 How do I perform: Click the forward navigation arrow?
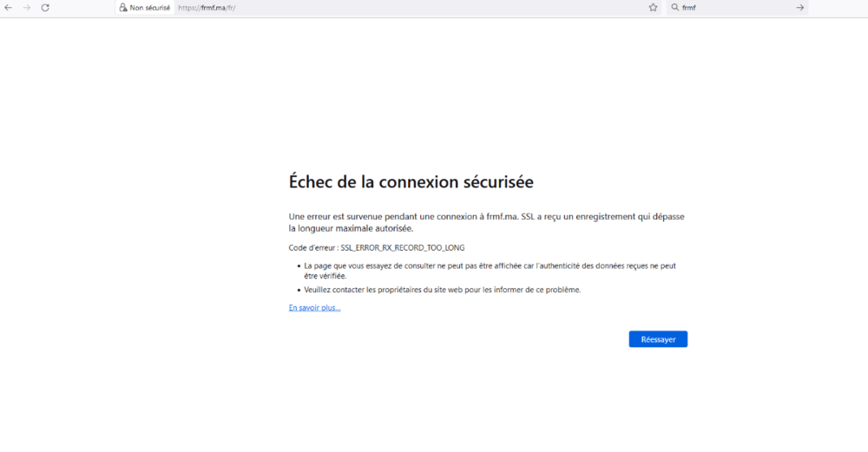coord(27,8)
